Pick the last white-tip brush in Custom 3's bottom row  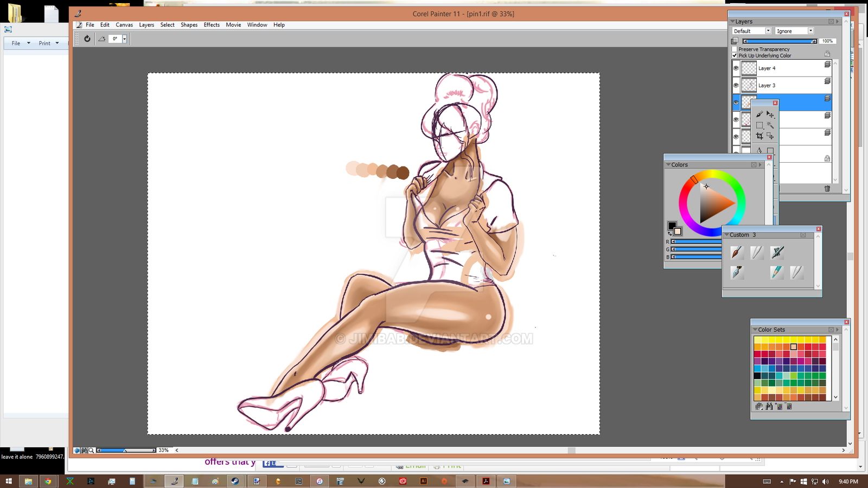797,272
